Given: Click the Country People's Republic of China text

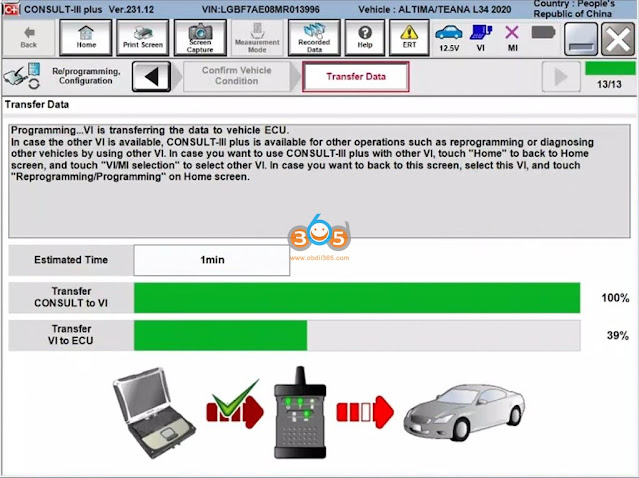Looking at the screenshot, I should click(x=574, y=9).
